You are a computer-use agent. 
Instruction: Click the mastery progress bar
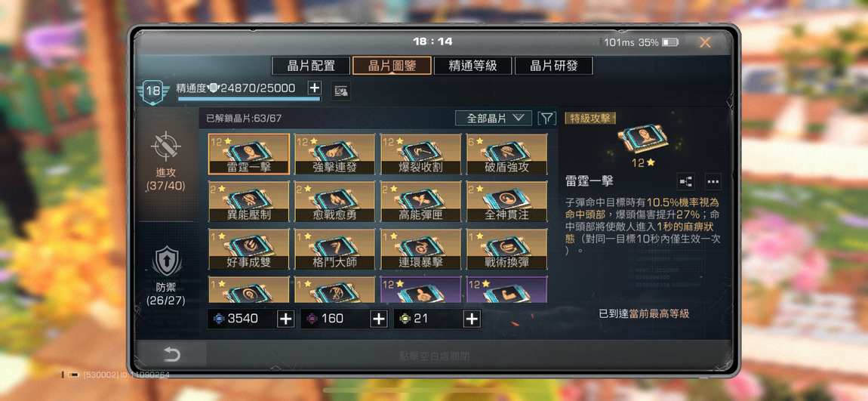coord(249,99)
